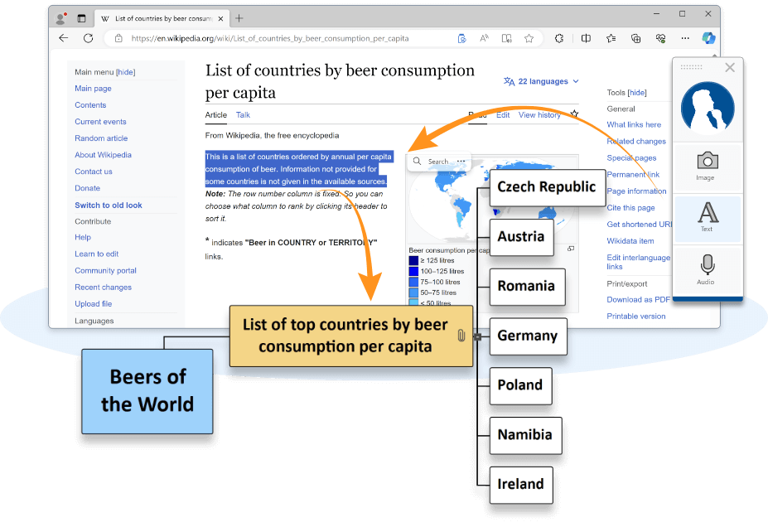Click the Image camera capture button
768x532 pixels.
point(708,167)
